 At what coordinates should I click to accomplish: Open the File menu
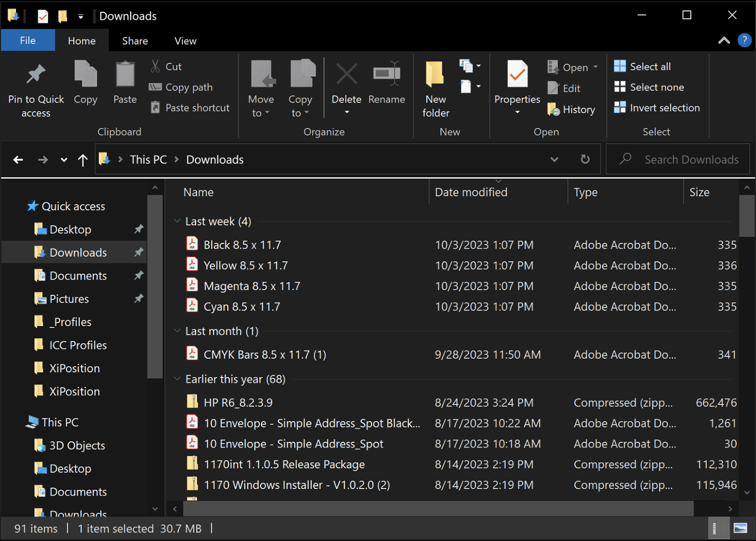click(27, 40)
